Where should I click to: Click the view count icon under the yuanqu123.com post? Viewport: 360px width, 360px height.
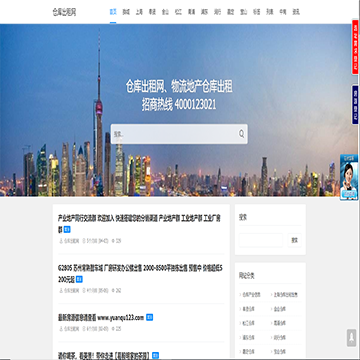(113, 329)
